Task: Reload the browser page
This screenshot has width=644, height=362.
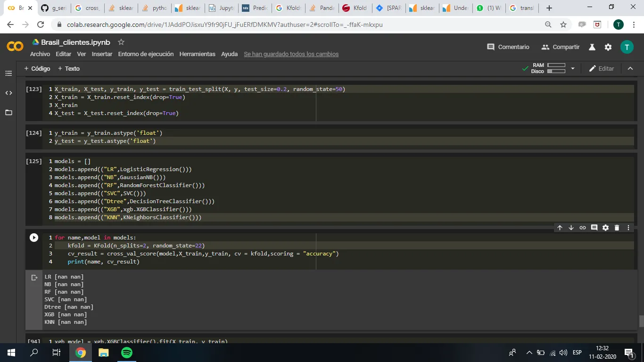Action: click(x=41, y=25)
